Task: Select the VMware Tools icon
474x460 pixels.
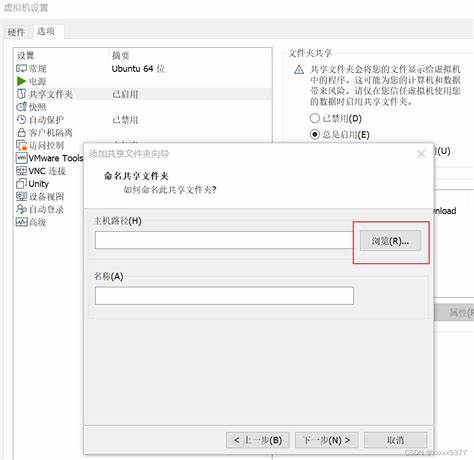Action: click(x=21, y=158)
